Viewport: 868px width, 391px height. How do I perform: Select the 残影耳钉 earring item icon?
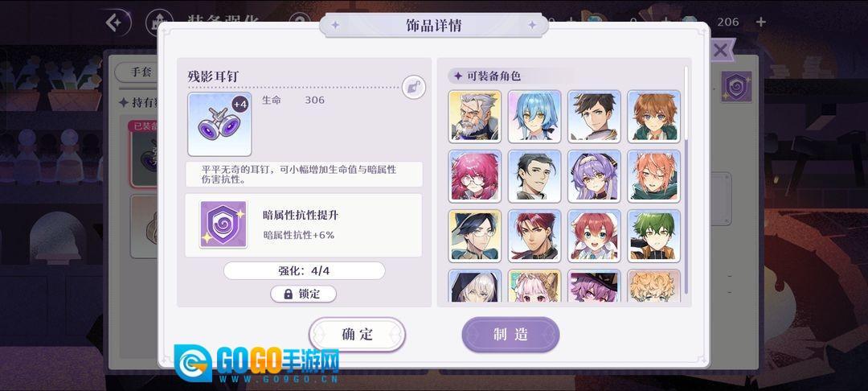click(219, 124)
